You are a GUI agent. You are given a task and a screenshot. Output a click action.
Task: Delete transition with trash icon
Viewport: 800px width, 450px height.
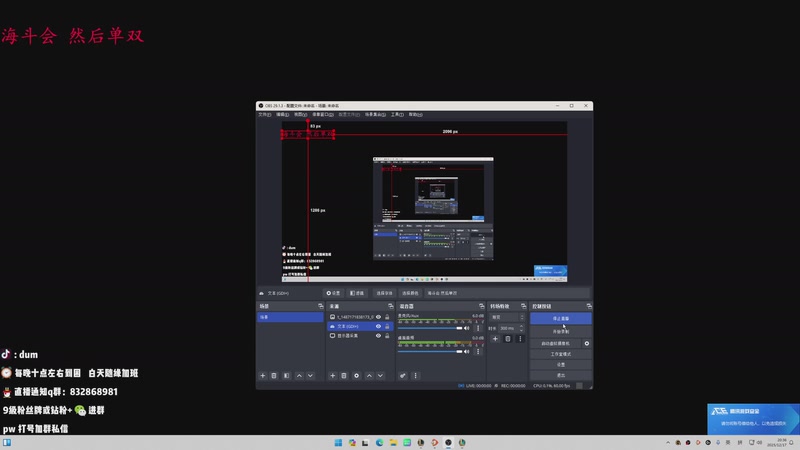(x=507, y=339)
